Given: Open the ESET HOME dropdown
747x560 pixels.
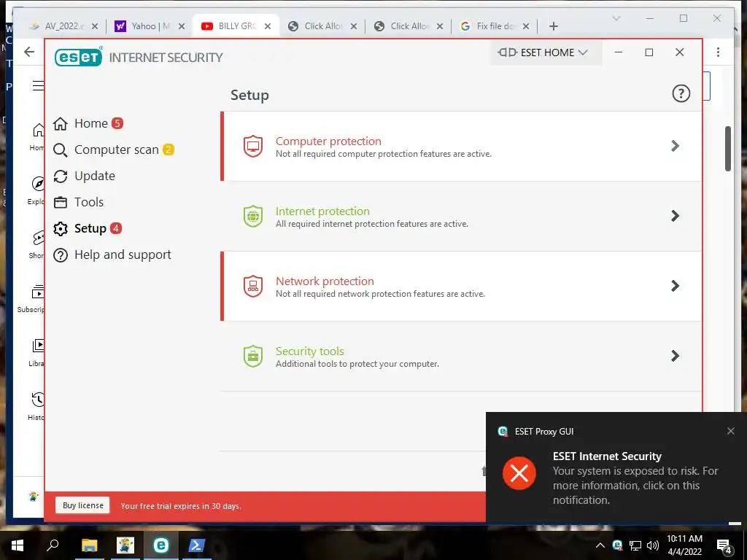Looking at the screenshot, I should [x=546, y=52].
